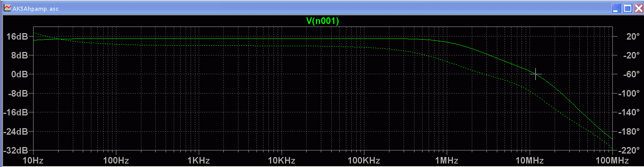644x167 pixels.
Task: Click the -100° phase axis label
Action: tap(629, 94)
